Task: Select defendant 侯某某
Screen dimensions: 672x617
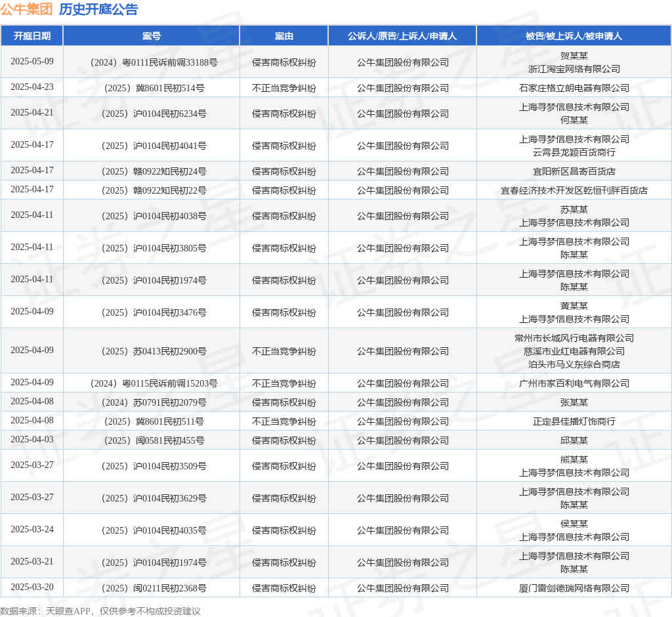Action: 574,524
